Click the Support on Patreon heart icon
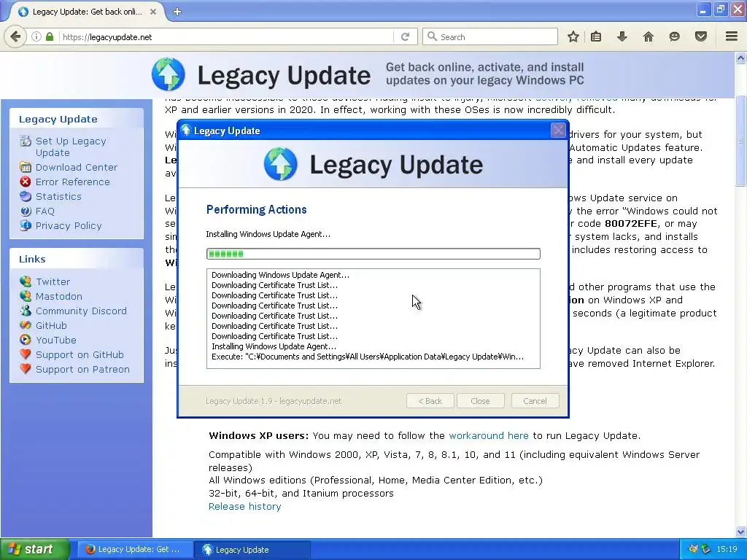Screen dimensions: 747x560 point(26,369)
